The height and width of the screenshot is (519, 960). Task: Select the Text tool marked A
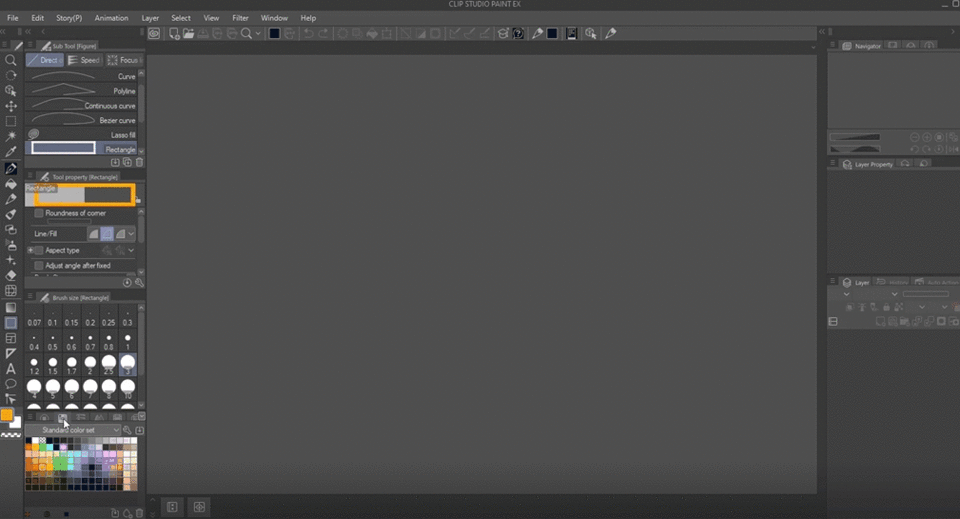(x=10, y=368)
